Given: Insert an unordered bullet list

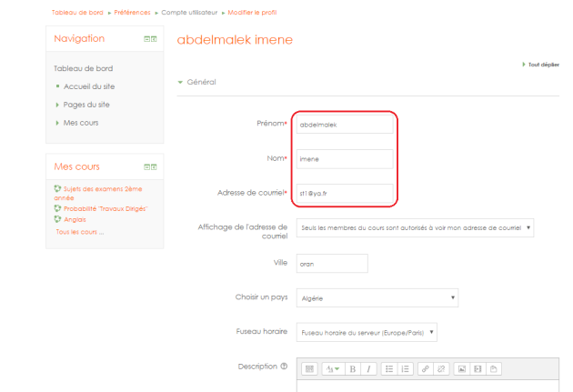Looking at the screenshot, I should [389, 369].
